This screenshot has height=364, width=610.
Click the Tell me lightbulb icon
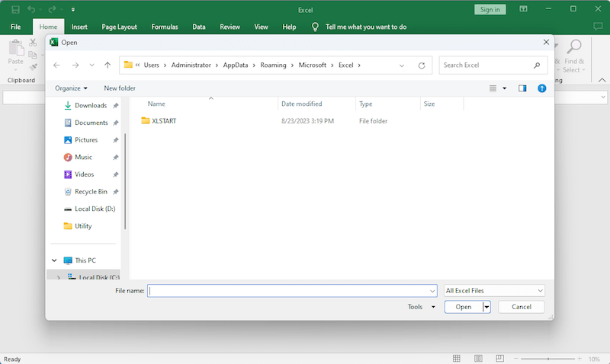pyautogui.click(x=315, y=27)
